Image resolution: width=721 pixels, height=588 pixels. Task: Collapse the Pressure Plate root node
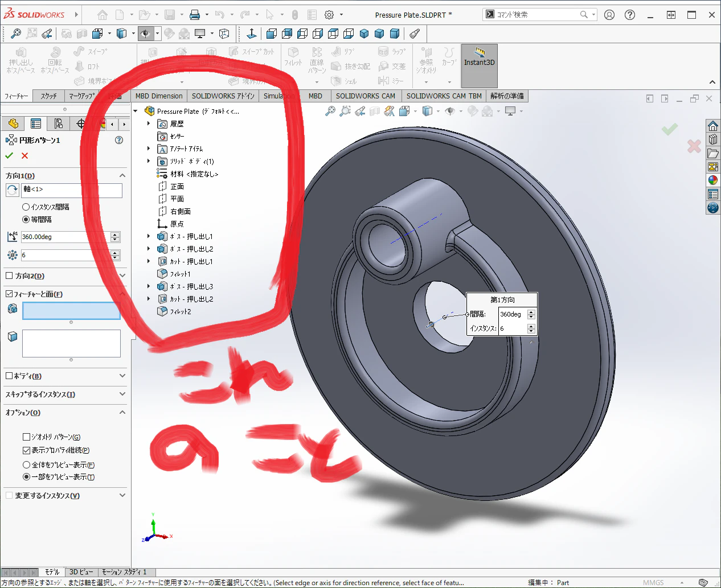coord(136,112)
